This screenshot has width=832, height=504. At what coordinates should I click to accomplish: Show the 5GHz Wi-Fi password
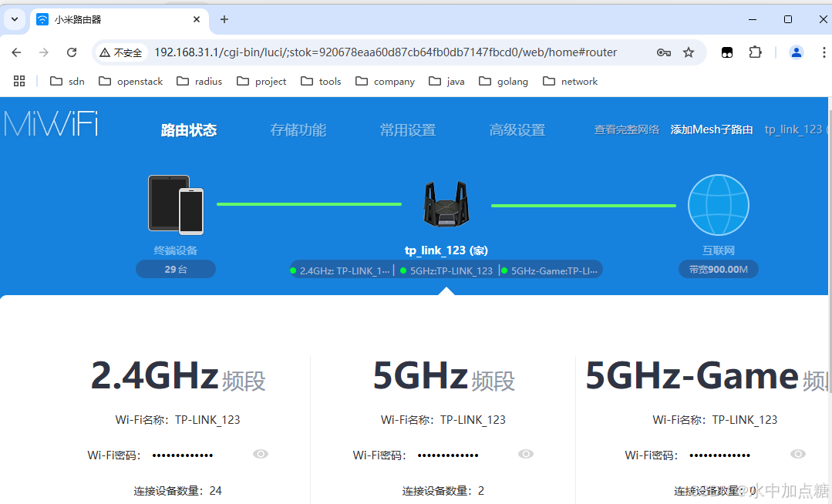point(526,454)
